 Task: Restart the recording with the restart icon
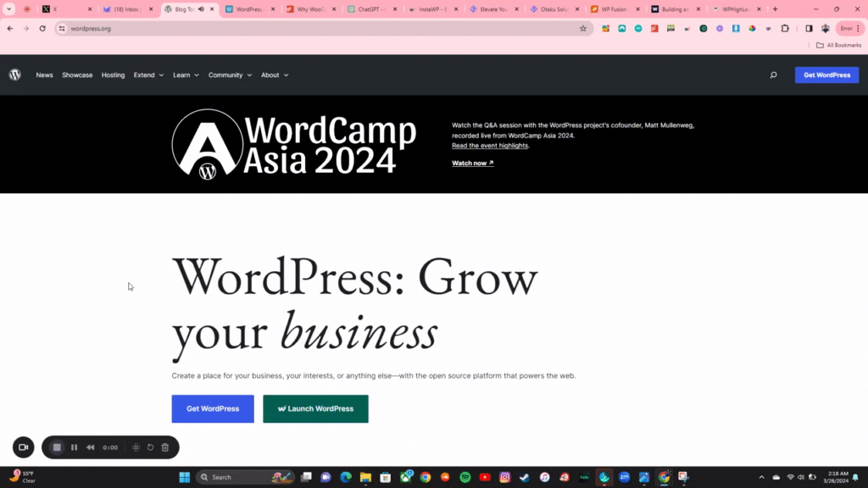[150, 447]
